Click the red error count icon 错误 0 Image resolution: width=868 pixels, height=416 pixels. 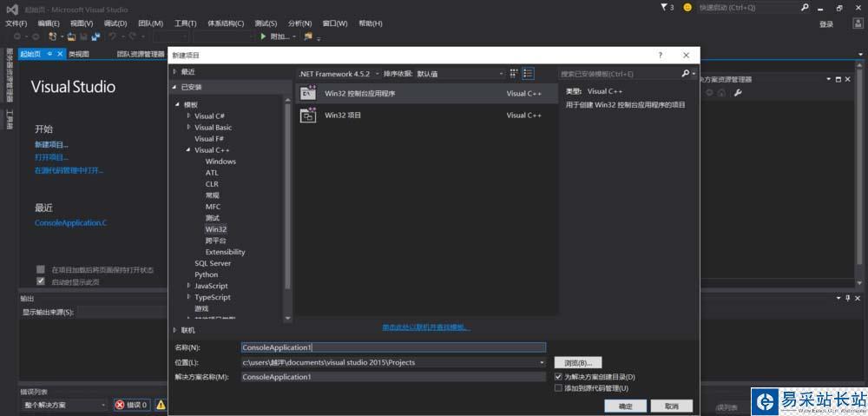pyautogui.click(x=120, y=405)
